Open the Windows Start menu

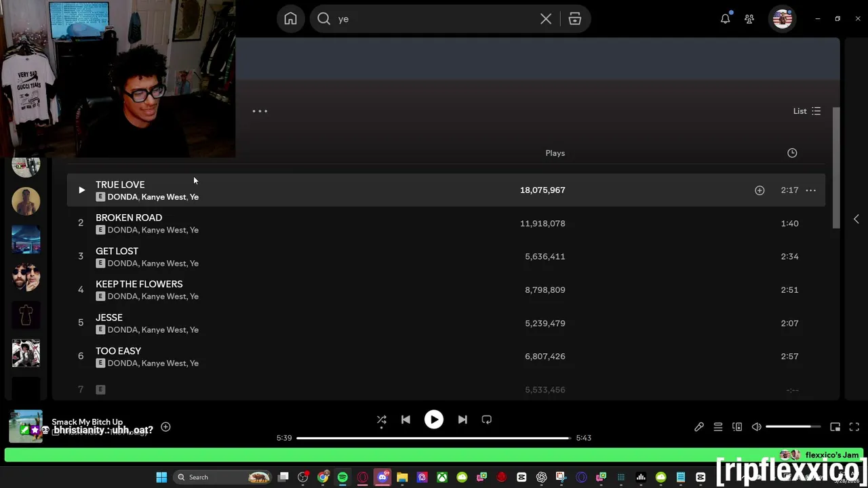click(x=161, y=477)
